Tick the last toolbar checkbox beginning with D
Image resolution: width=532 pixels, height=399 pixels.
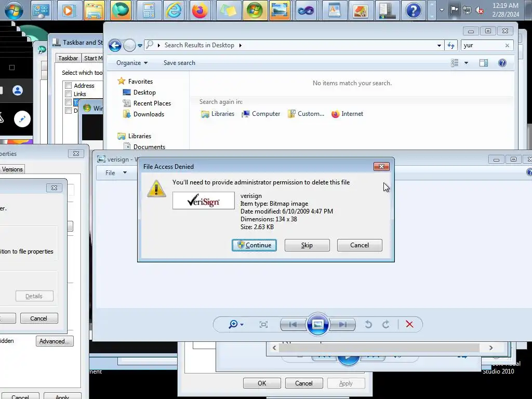point(68,111)
